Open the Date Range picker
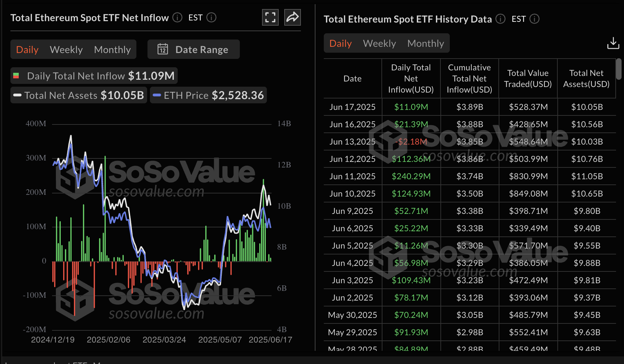 [194, 49]
